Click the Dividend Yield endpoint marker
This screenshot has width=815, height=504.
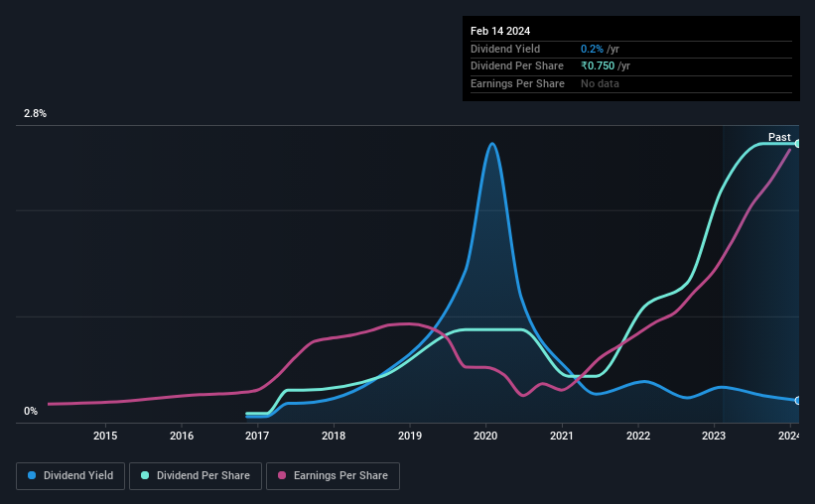798,401
